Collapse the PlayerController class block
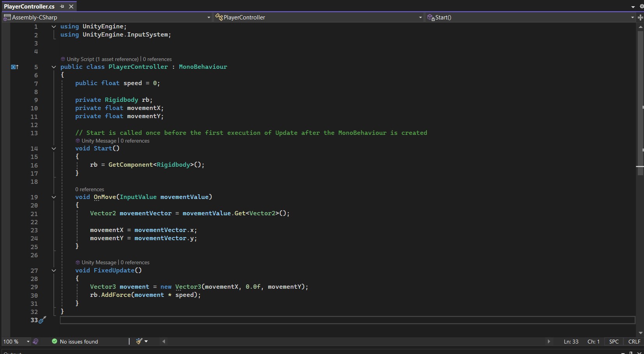Image resolution: width=644 pixels, height=354 pixels. click(x=54, y=67)
